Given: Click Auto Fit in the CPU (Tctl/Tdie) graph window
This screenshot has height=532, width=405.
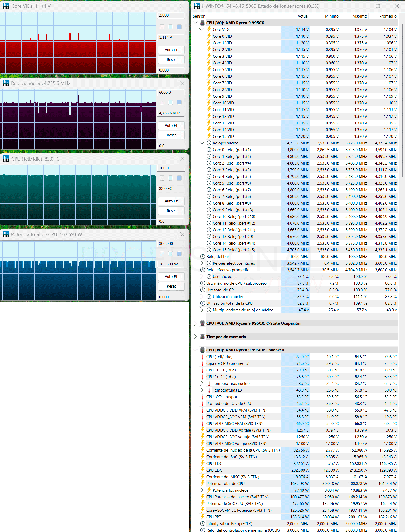Looking at the screenshot, I should [171, 201].
